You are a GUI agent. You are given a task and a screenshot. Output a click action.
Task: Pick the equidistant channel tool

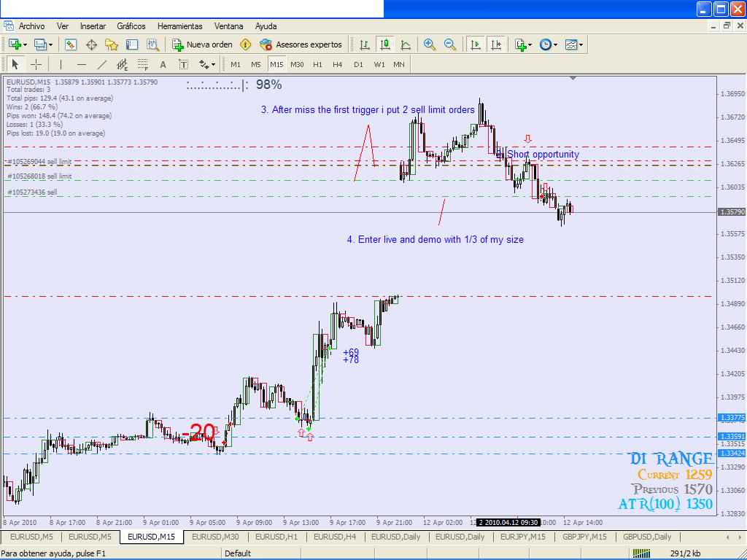coord(123,64)
